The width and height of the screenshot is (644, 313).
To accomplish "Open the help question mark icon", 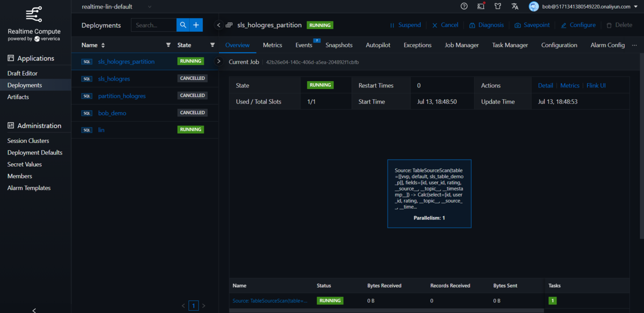I will pyautogui.click(x=464, y=6).
